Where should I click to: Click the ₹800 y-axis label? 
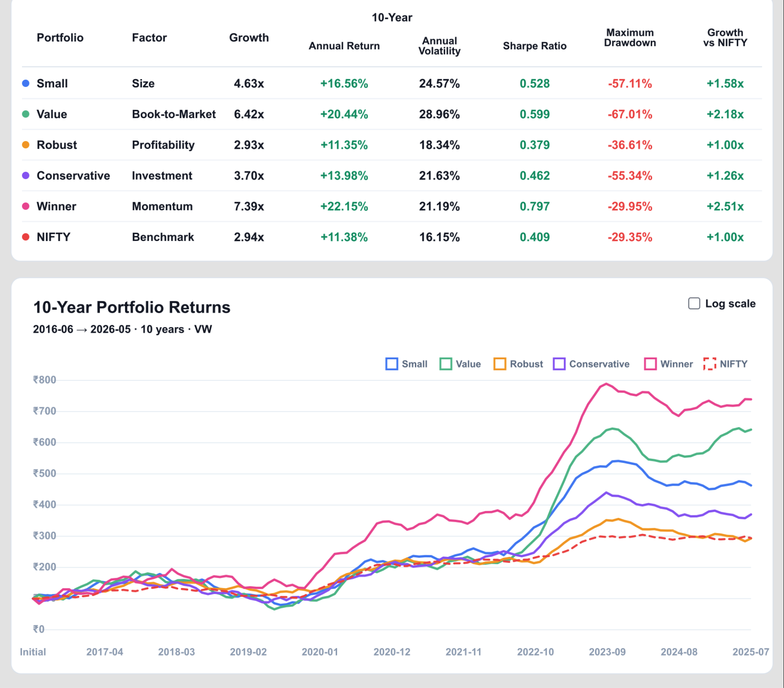[x=45, y=380]
